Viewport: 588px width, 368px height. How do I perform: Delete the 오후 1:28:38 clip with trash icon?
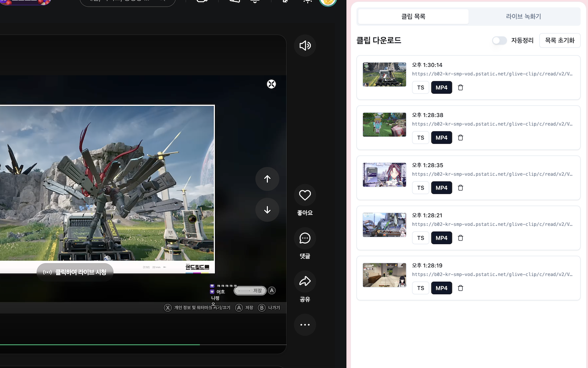point(461,138)
